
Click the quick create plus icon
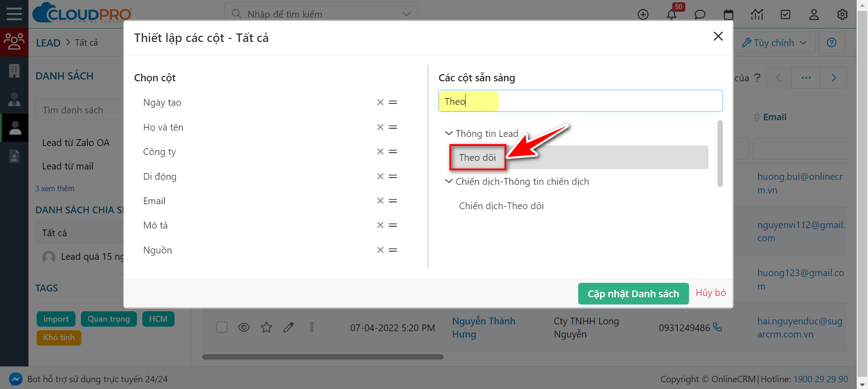[643, 14]
